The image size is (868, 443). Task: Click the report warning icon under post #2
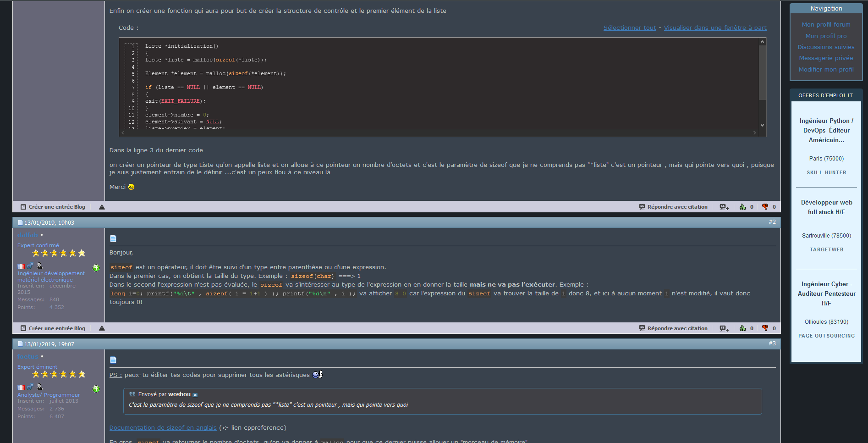coord(102,328)
